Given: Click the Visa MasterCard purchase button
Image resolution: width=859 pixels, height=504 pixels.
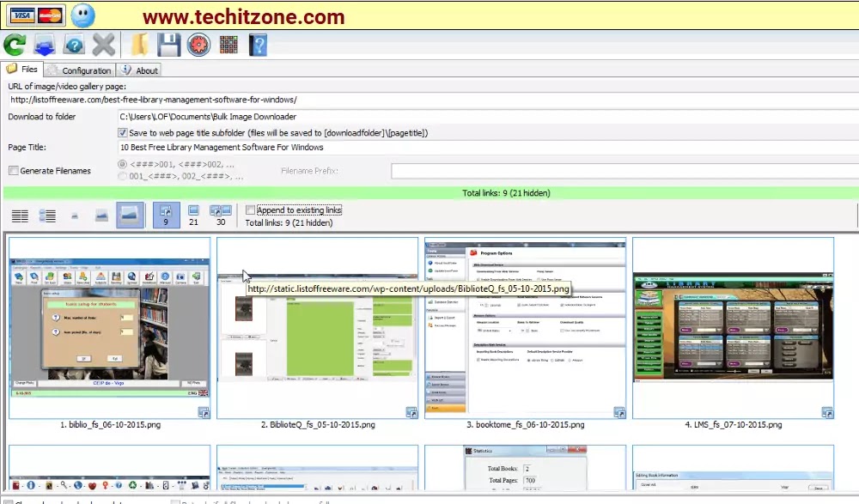Looking at the screenshot, I should tap(36, 15).
